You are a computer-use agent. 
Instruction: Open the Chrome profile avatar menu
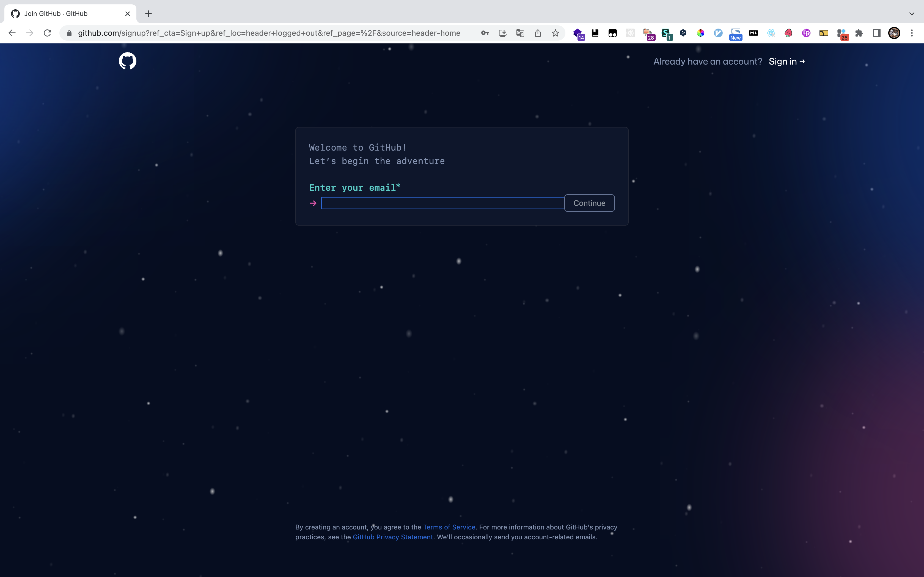click(894, 33)
